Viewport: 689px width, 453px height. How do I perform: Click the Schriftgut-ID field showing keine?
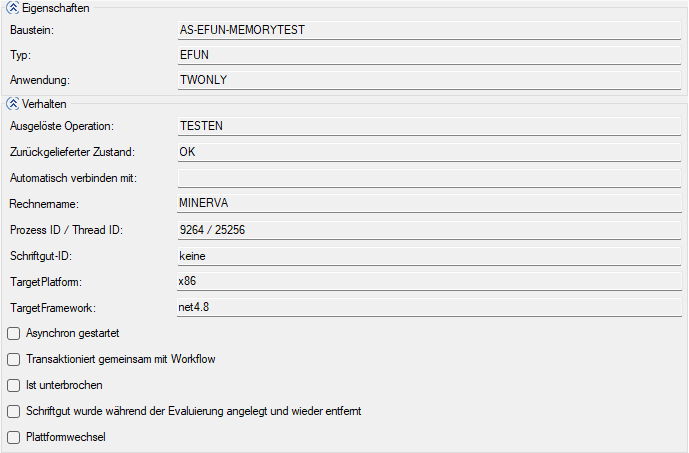(430, 256)
